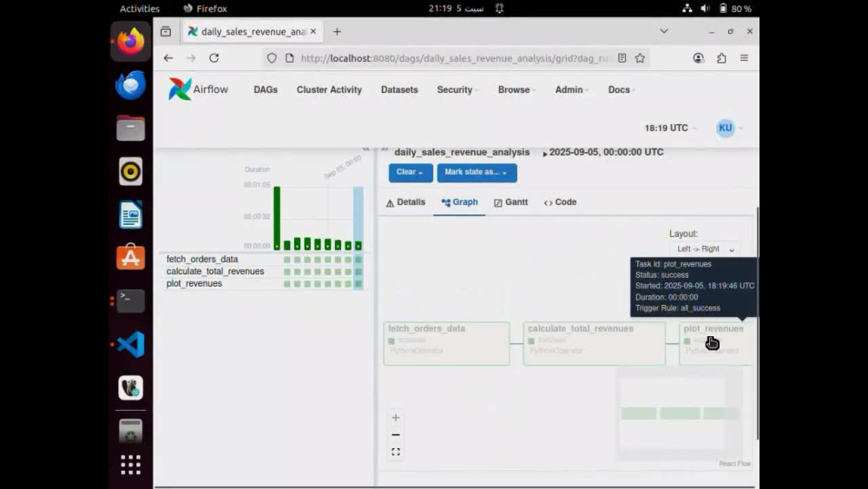Show applications grid in dock
This screenshot has width=868, height=489.
pyautogui.click(x=131, y=465)
